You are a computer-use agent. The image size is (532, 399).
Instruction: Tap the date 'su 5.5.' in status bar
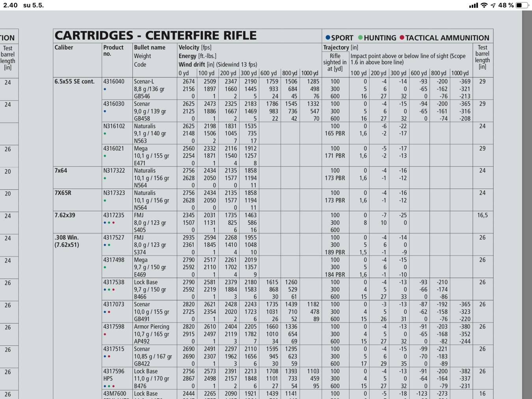[33, 5]
